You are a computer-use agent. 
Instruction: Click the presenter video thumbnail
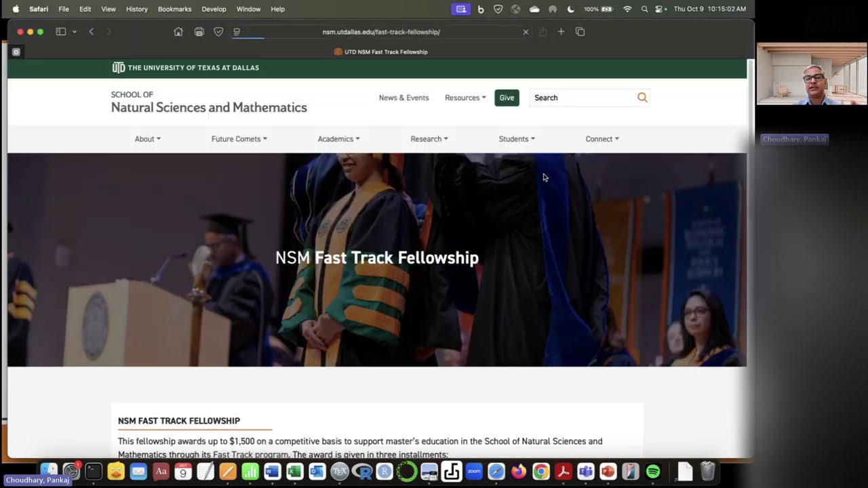812,74
